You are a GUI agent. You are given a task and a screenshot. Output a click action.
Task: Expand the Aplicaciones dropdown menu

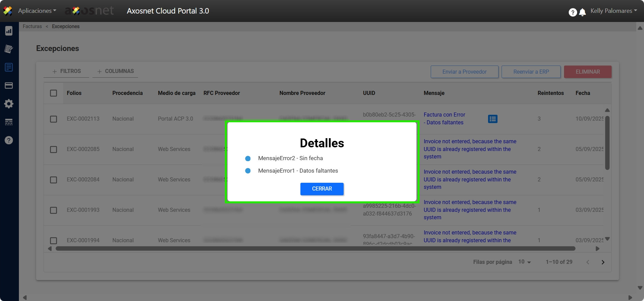(37, 11)
